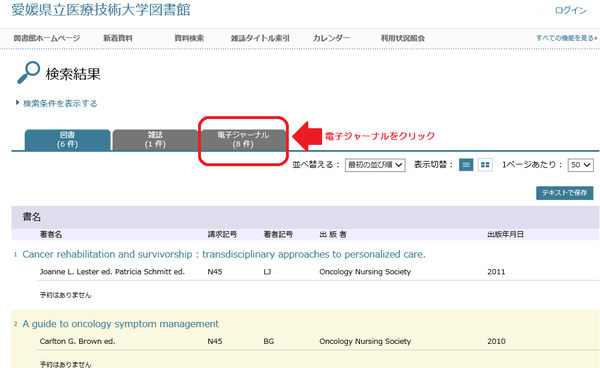Click the 出版者 column header
Viewport: 600px width, 368px height.
333,234
